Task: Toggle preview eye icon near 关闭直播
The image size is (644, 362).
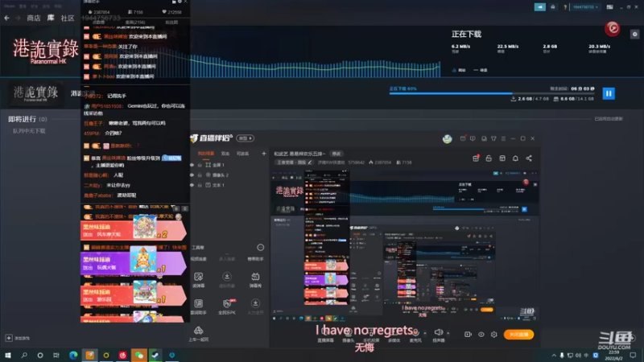Action: click(481, 335)
